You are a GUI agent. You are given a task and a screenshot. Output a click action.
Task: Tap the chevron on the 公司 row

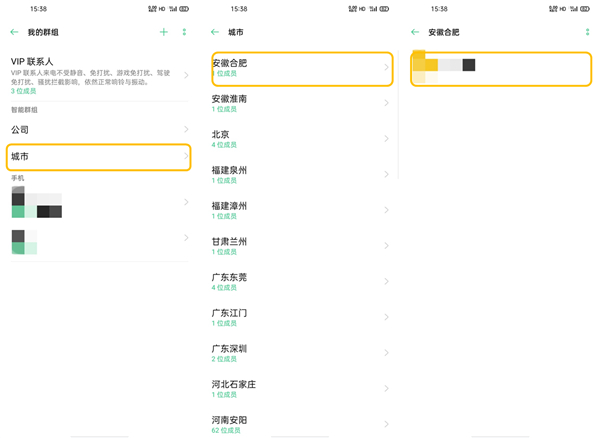click(x=186, y=130)
